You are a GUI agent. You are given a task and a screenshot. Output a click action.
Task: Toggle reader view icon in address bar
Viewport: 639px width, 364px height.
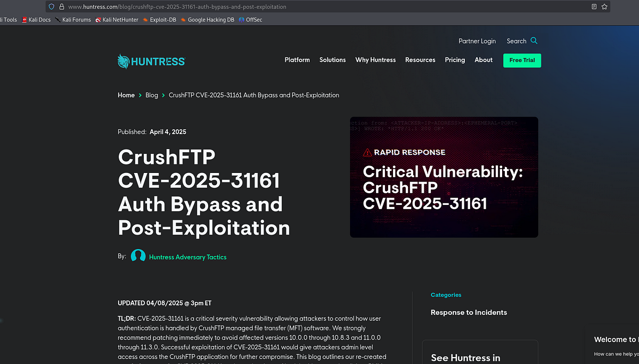tap(594, 7)
